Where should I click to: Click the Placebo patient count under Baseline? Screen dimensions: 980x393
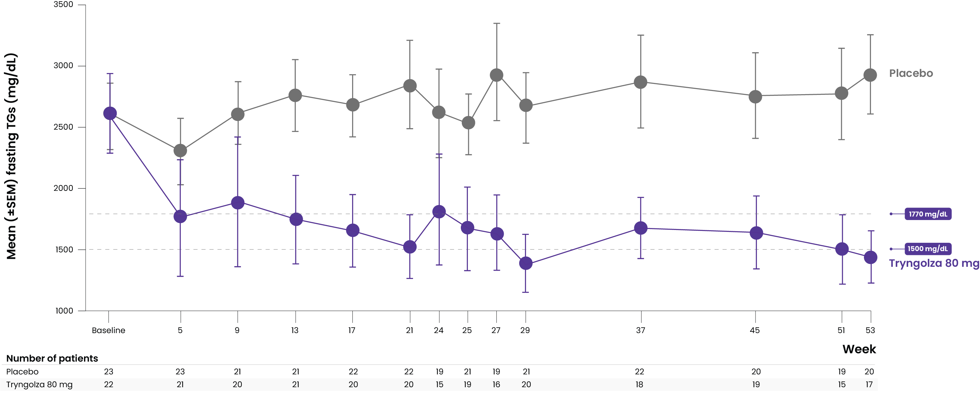pyautogui.click(x=109, y=372)
